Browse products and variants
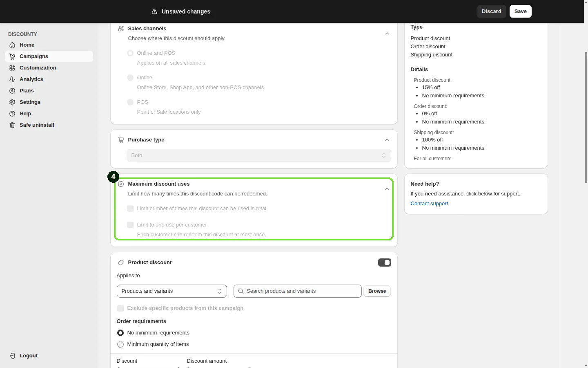The height and width of the screenshot is (368, 588). [x=377, y=291]
